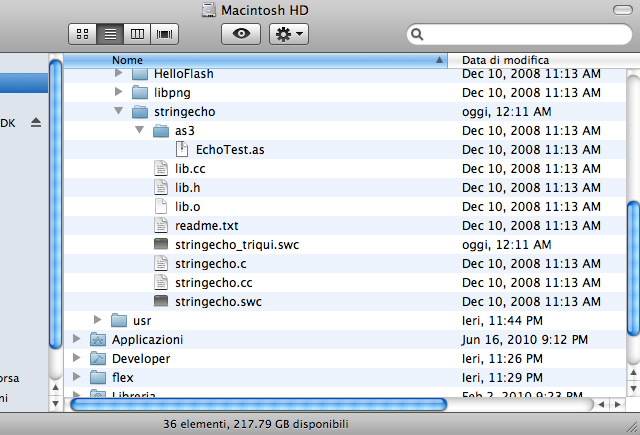Expand the Developer folder
This screenshot has width=640, height=435.
[x=76, y=357]
